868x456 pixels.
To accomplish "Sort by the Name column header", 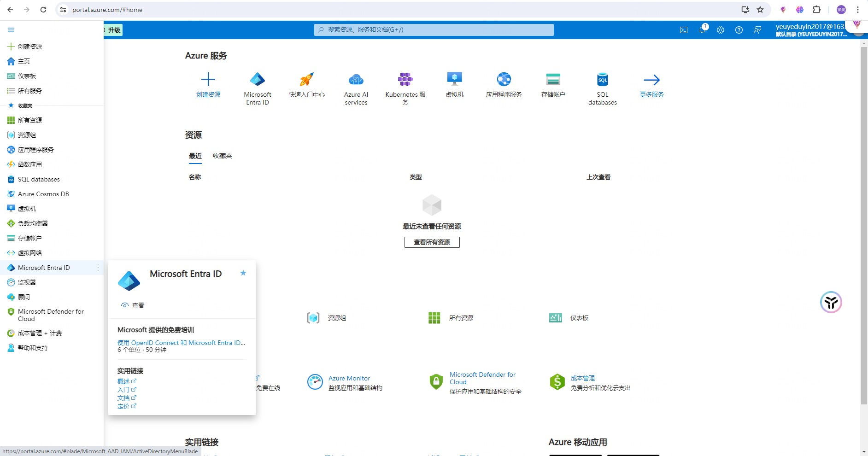I will click(x=195, y=177).
